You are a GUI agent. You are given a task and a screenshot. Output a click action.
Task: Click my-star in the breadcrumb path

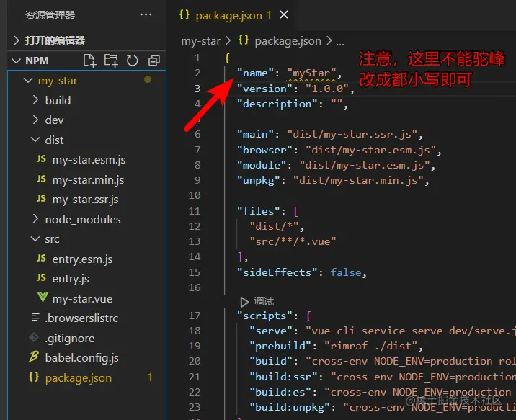[201, 41]
